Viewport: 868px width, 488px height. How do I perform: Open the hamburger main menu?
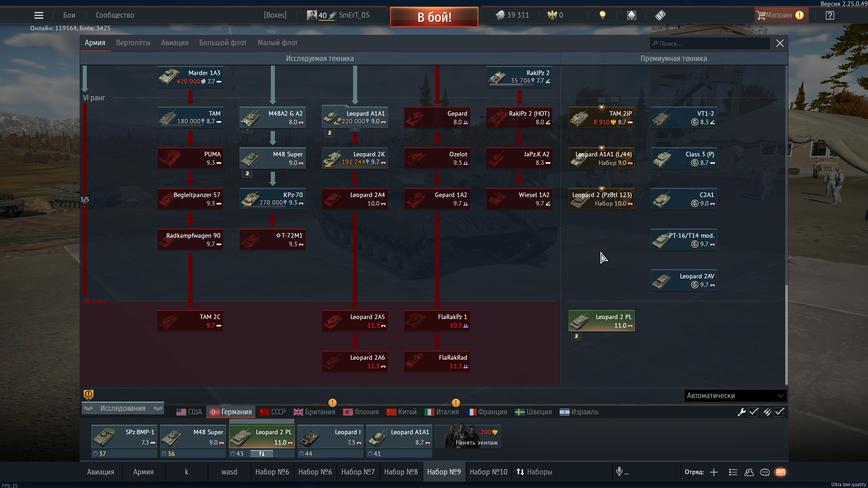39,15
